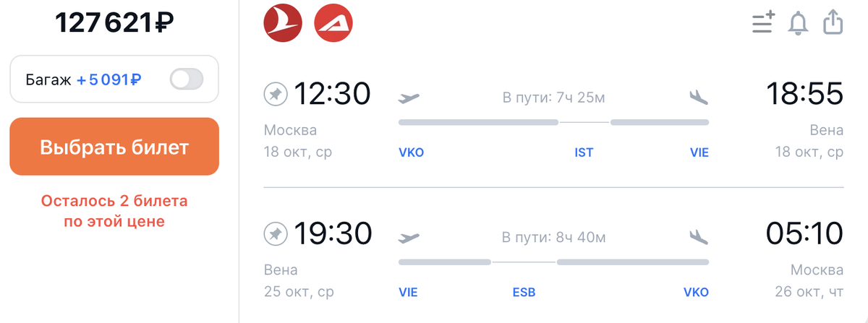The height and width of the screenshot is (323, 868).
Task: Open ESB layover airport code
Action: 523,293
